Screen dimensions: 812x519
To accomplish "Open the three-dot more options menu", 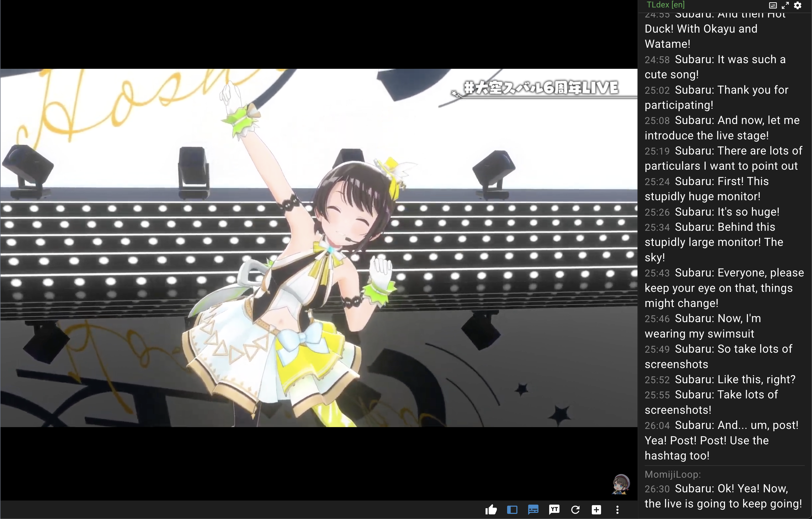I will (617, 510).
